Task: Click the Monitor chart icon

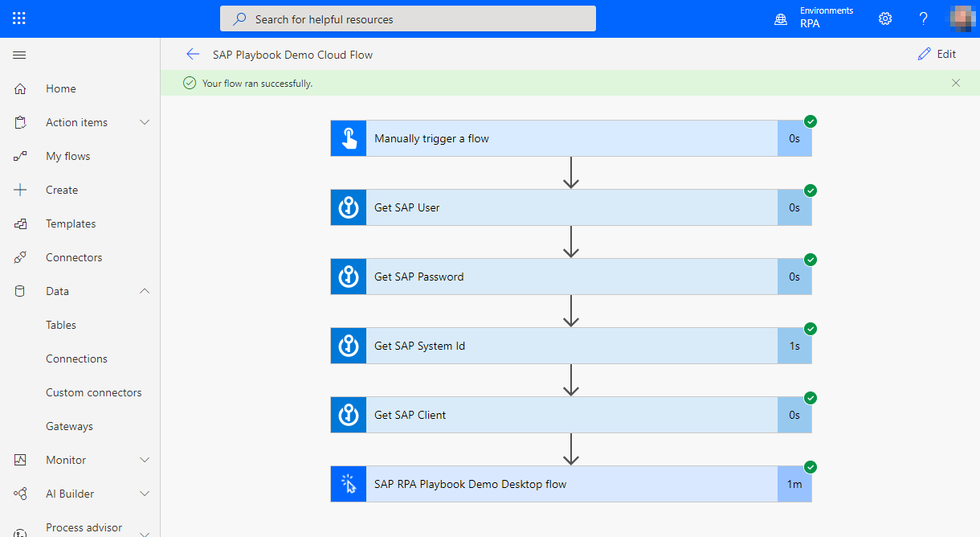Action: [21, 460]
